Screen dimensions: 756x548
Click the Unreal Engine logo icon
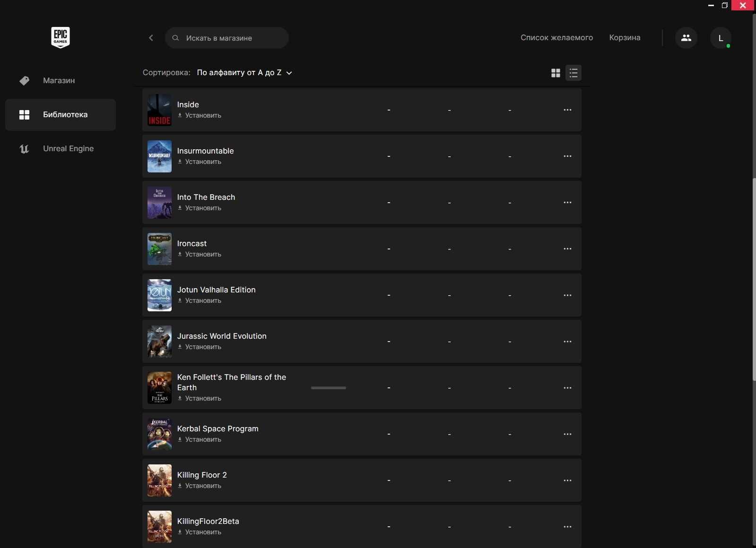click(x=24, y=149)
